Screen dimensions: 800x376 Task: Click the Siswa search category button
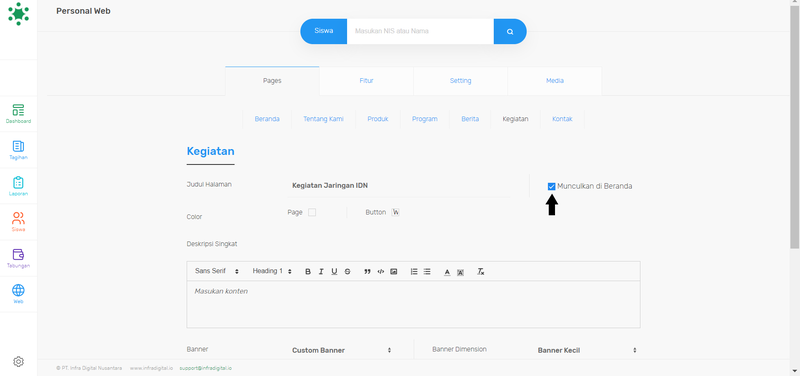coord(323,31)
